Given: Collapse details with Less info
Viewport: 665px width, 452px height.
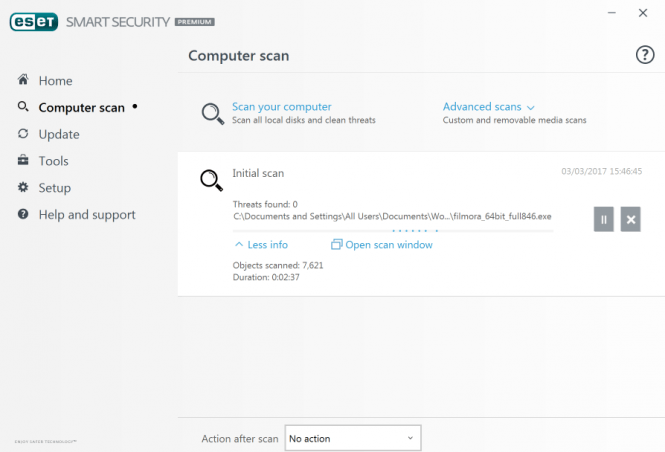Looking at the screenshot, I should point(262,245).
